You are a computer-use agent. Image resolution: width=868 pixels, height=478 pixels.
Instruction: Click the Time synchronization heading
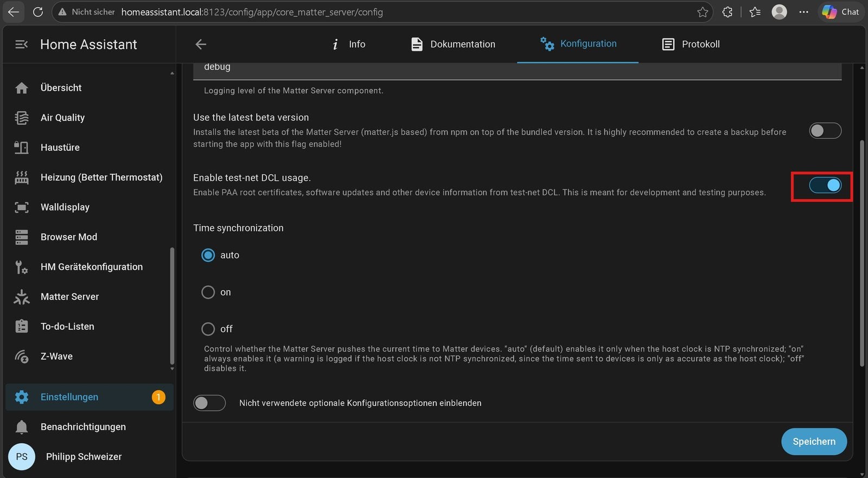click(x=238, y=228)
